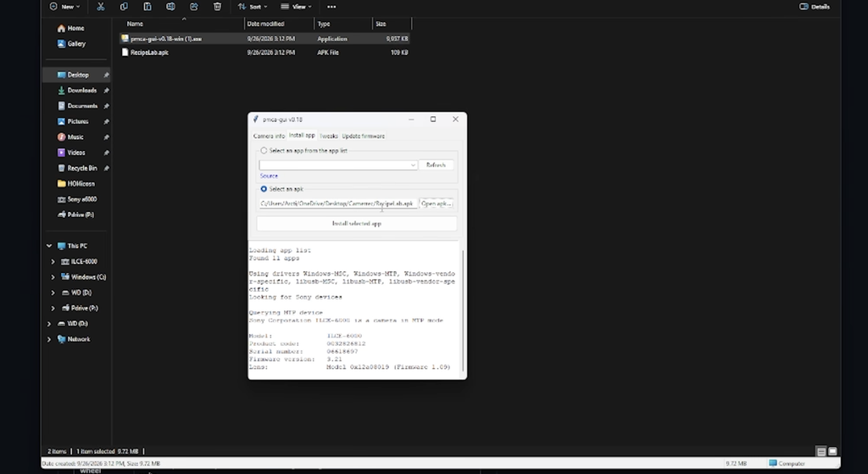868x474 pixels.
Task: Switch to large icons view in Explorer status bar
Action: point(832,451)
